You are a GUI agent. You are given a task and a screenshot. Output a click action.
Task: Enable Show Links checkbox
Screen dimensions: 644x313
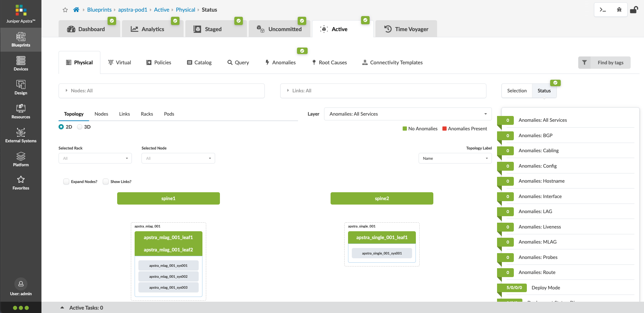[x=106, y=182]
